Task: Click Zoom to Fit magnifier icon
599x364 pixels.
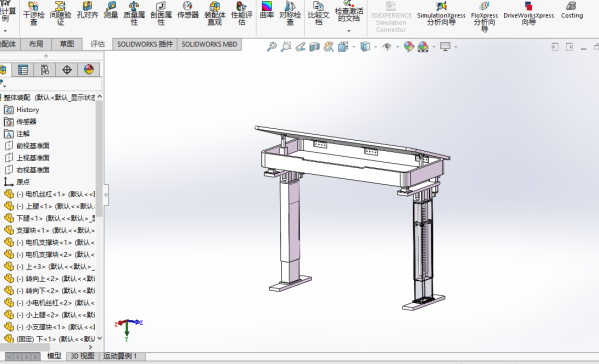Action: [271, 47]
